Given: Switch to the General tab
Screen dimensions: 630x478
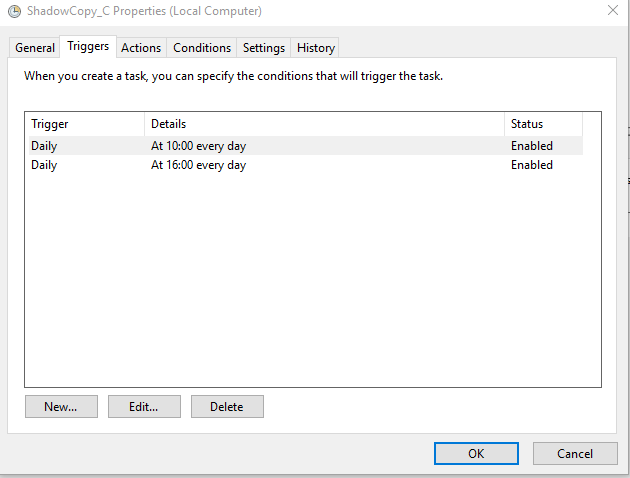Looking at the screenshot, I should click(35, 48).
